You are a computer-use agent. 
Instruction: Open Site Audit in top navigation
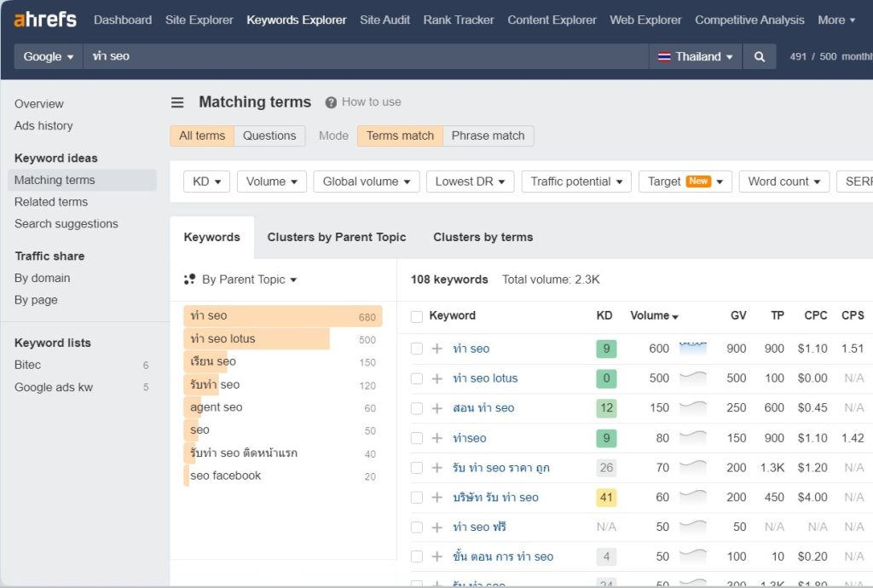coord(384,20)
